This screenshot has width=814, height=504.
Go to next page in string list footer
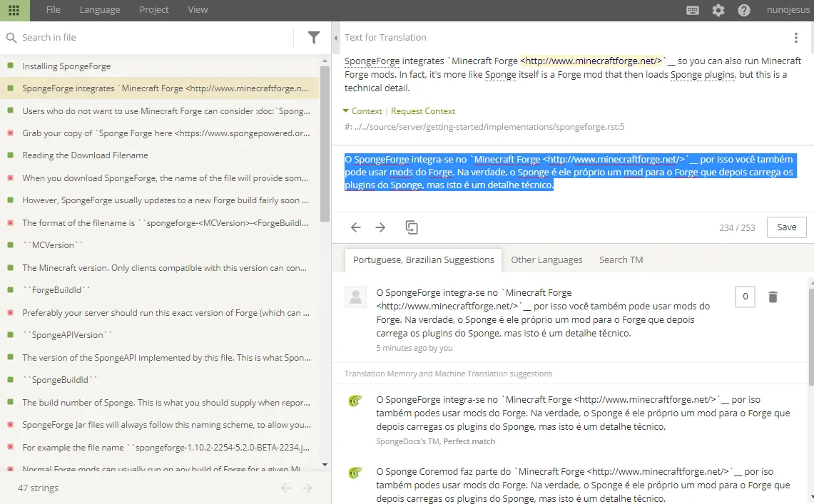point(307,488)
